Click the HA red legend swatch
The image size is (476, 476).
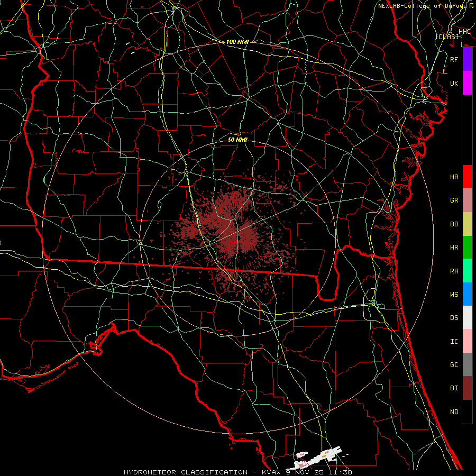[x=467, y=177]
